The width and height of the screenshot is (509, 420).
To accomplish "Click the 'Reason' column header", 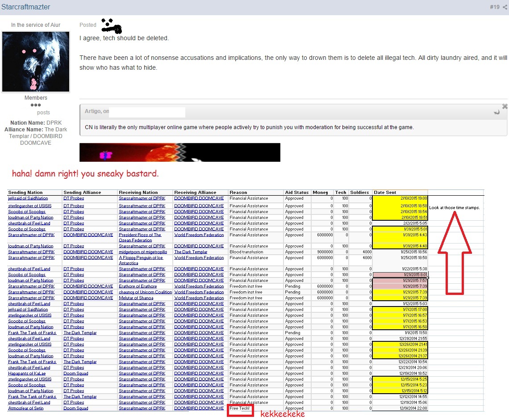I will pyautogui.click(x=238, y=192).
